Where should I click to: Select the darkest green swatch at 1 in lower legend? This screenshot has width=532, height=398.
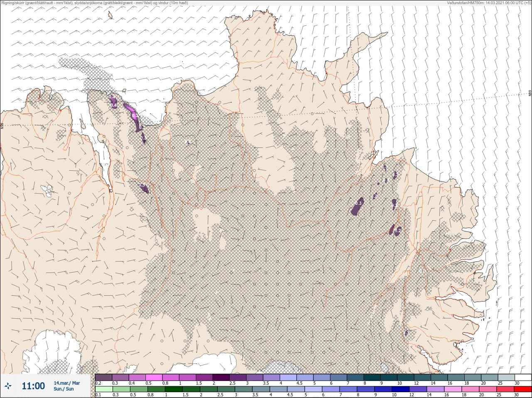173,389
